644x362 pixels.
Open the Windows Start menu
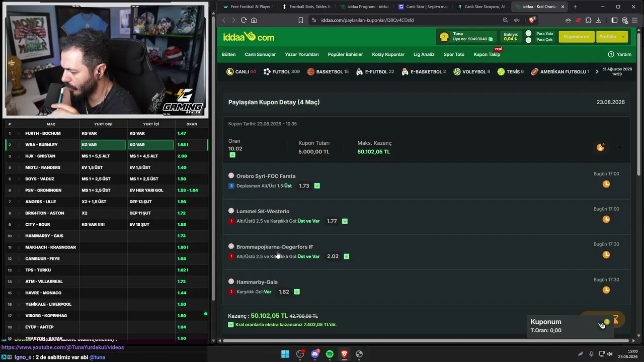pos(285,354)
